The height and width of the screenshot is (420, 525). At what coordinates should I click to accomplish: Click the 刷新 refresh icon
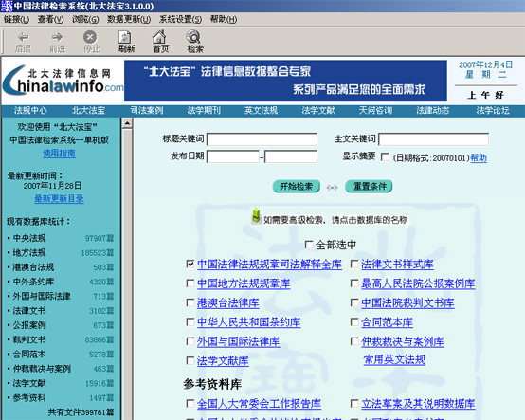[x=125, y=37]
